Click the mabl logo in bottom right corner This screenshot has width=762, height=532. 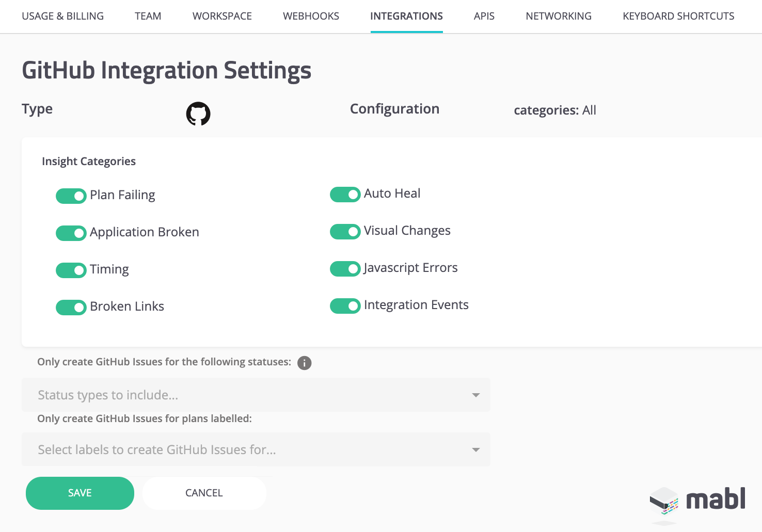(x=697, y=499)
